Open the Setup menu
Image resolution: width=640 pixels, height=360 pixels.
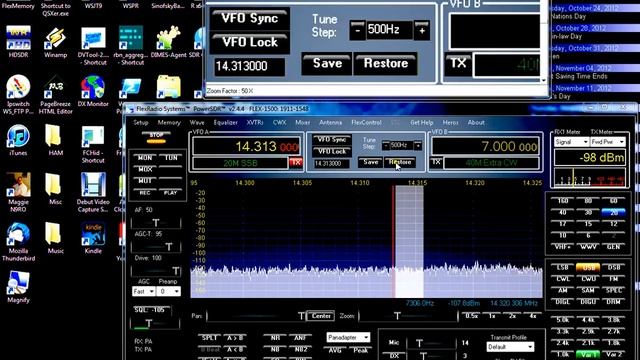point(140,122)
